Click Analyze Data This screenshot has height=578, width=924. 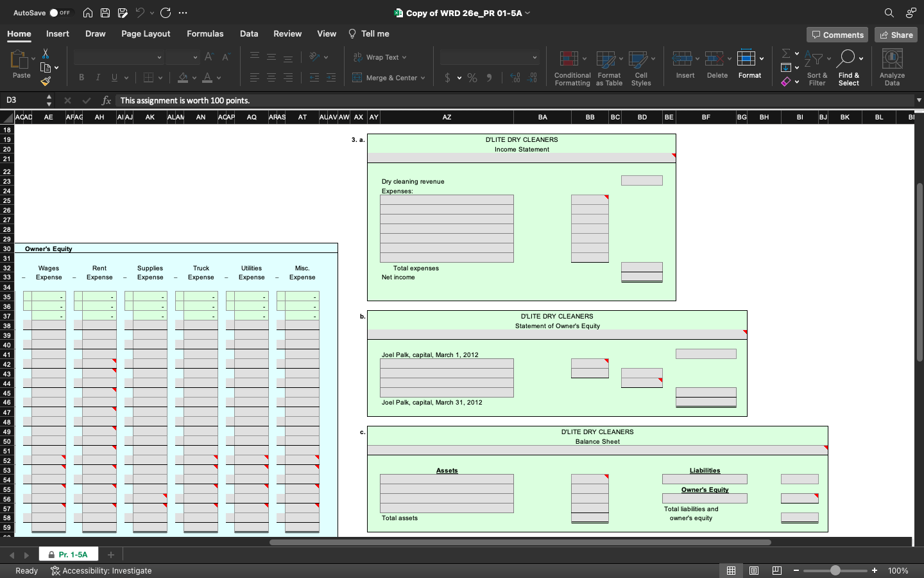892,68
